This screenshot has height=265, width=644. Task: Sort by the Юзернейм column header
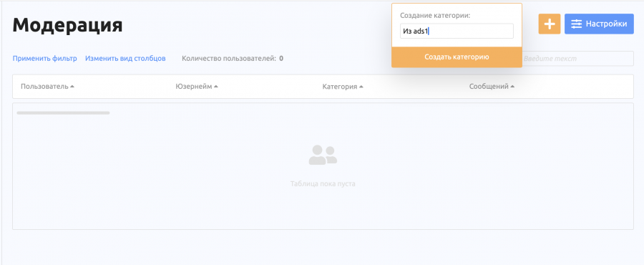(194, 87)
